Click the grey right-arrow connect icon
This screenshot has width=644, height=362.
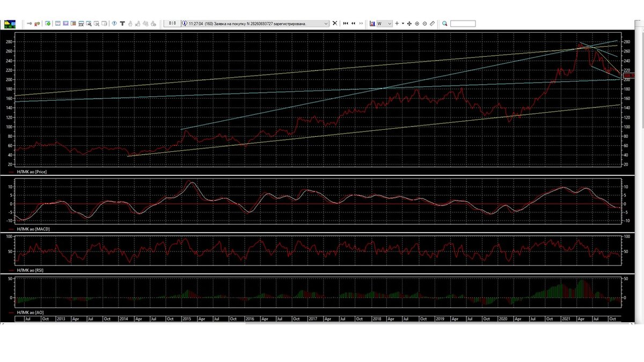pos(30,24)
